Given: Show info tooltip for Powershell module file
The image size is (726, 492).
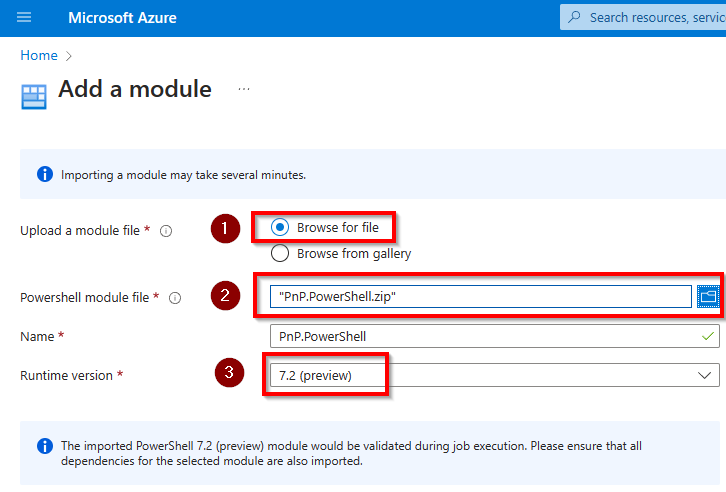Looking at the screenshot, I should [x=175, y=298].
